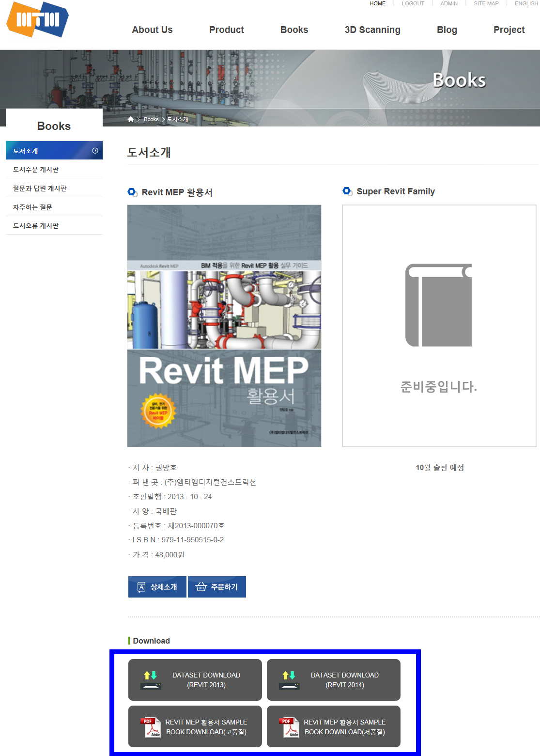Click the author text 권방호
The width and height of the screenshot is (540, 756).
pos(166,468)
